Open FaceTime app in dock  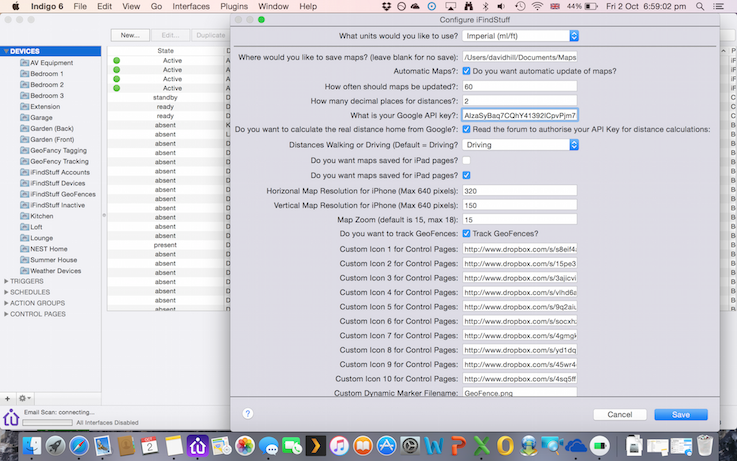point(292,445)
